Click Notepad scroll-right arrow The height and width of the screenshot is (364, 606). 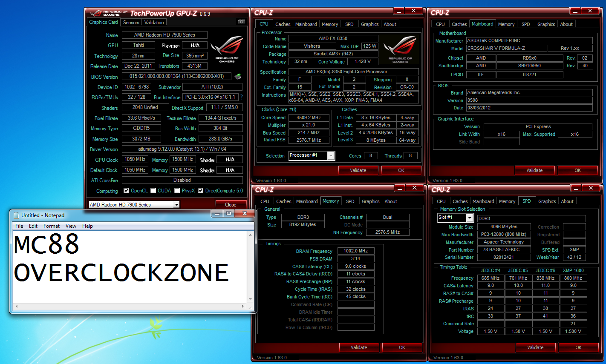click(x=243, y=306)
